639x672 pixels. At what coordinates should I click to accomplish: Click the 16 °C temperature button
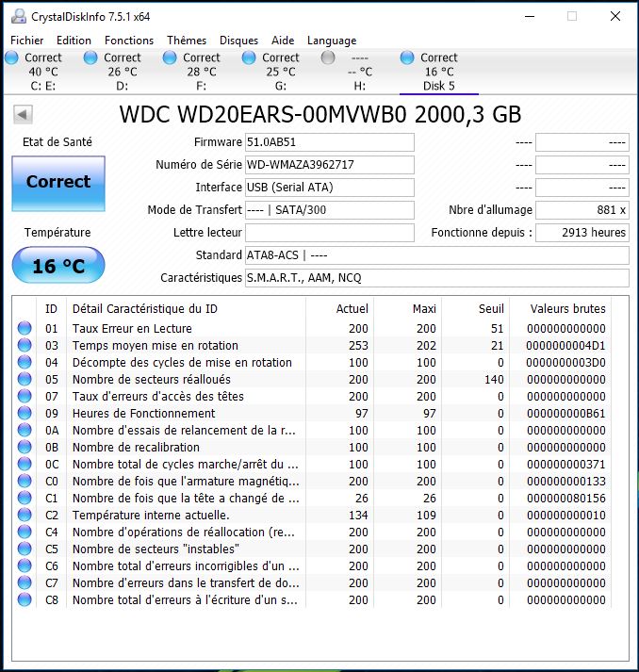(58, 265)
